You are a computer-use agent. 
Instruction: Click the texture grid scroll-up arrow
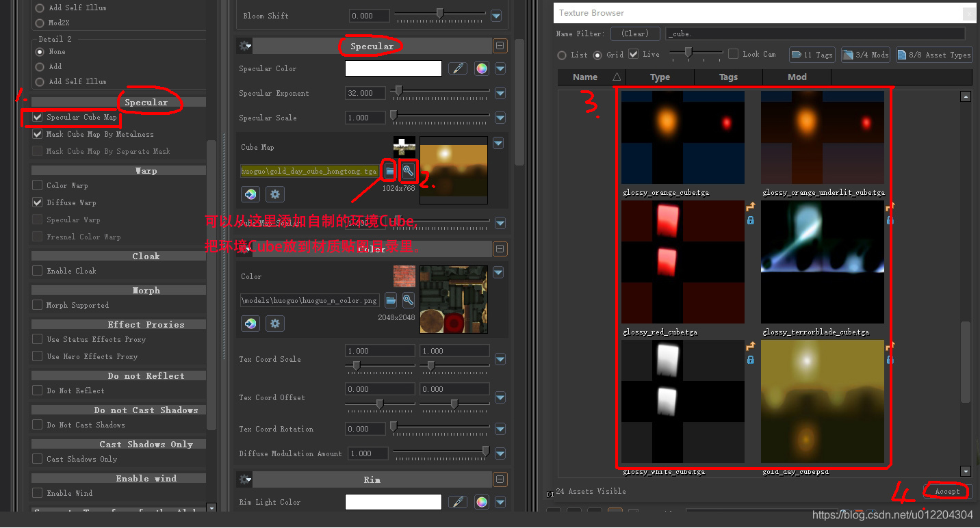[x=966, y=96]
